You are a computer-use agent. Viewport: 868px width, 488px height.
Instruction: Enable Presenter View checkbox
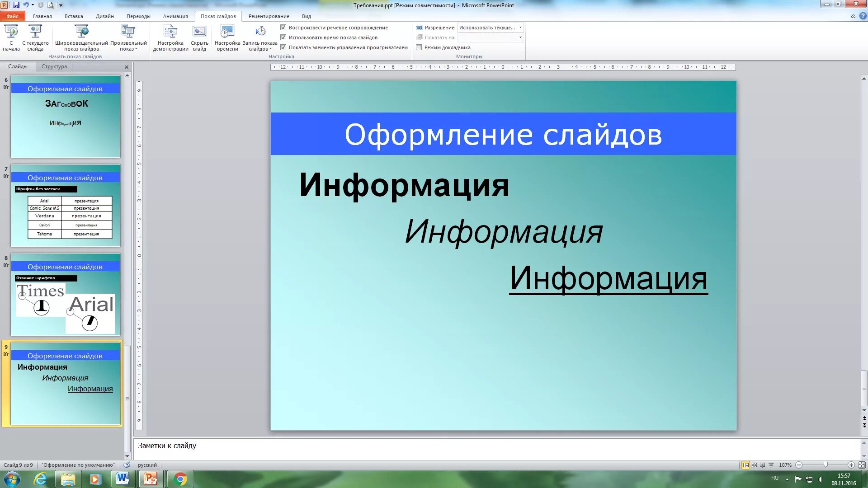point(419,47)
